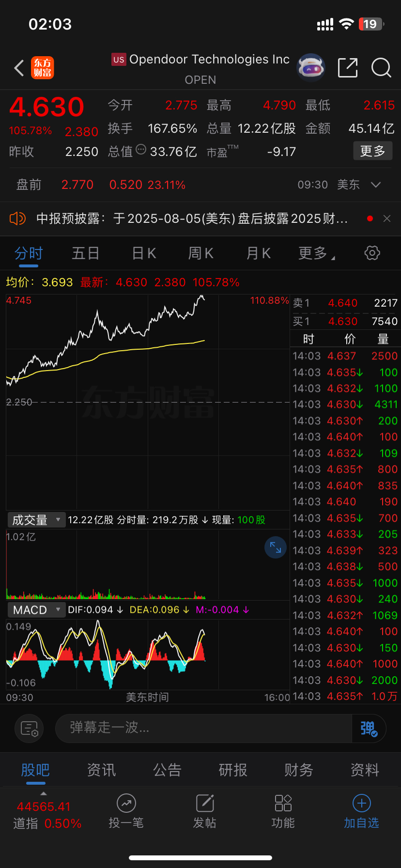Tap the 弹幕走一波 input field

(x=203, y=728)
